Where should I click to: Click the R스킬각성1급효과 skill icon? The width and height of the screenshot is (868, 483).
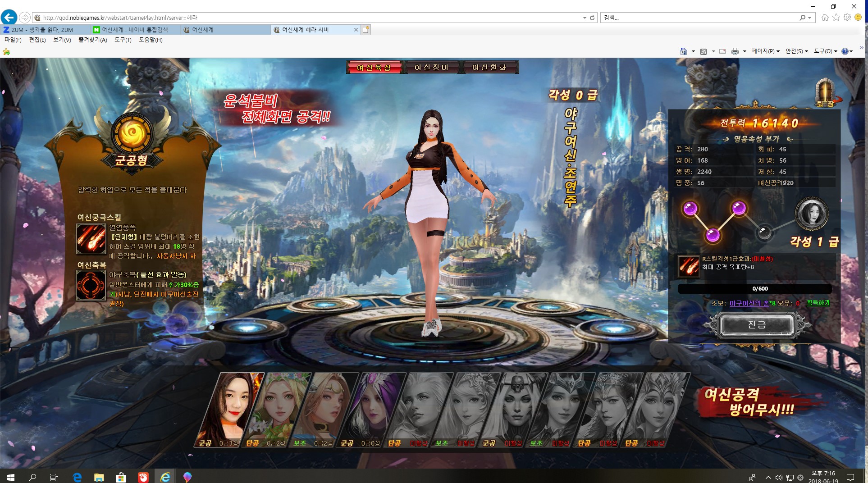pyautogui.click(x=689, y=267)
